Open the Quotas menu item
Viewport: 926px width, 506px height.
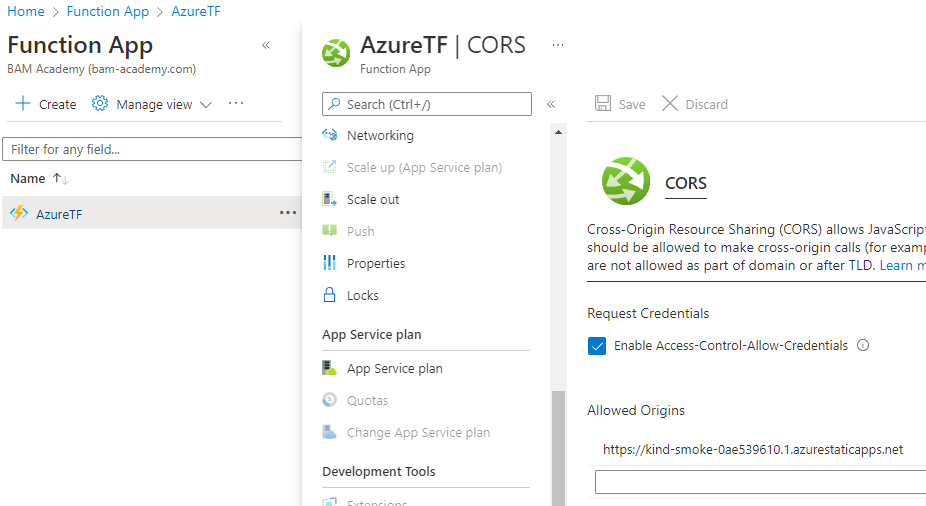(x=367, y=400)
